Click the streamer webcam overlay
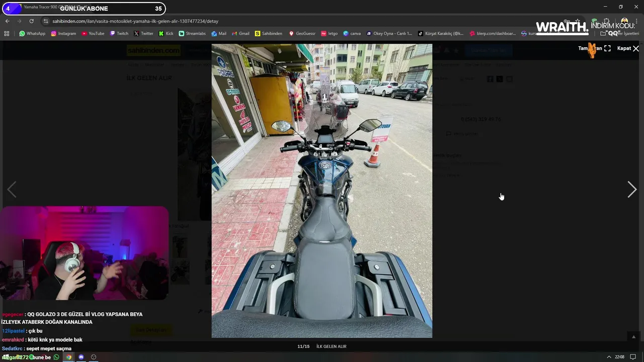 84,253
